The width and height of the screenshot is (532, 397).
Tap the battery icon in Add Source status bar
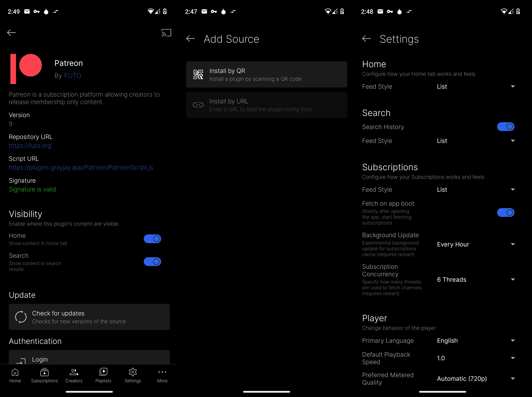click(342, 11)
